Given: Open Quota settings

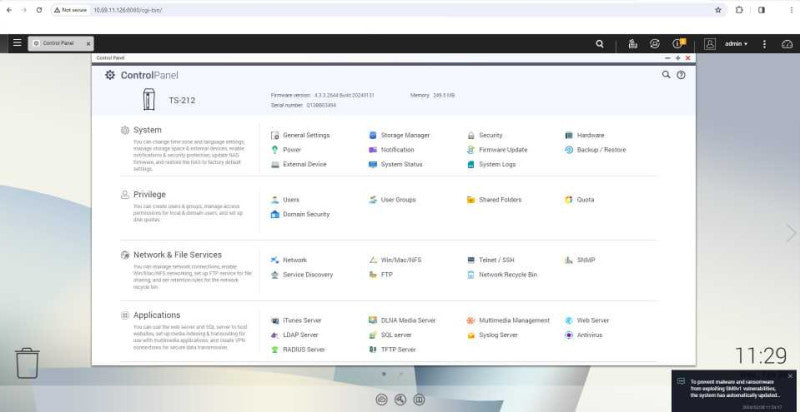Looking at the screenshot, I should pyautogui.click(x=580, y=200).
